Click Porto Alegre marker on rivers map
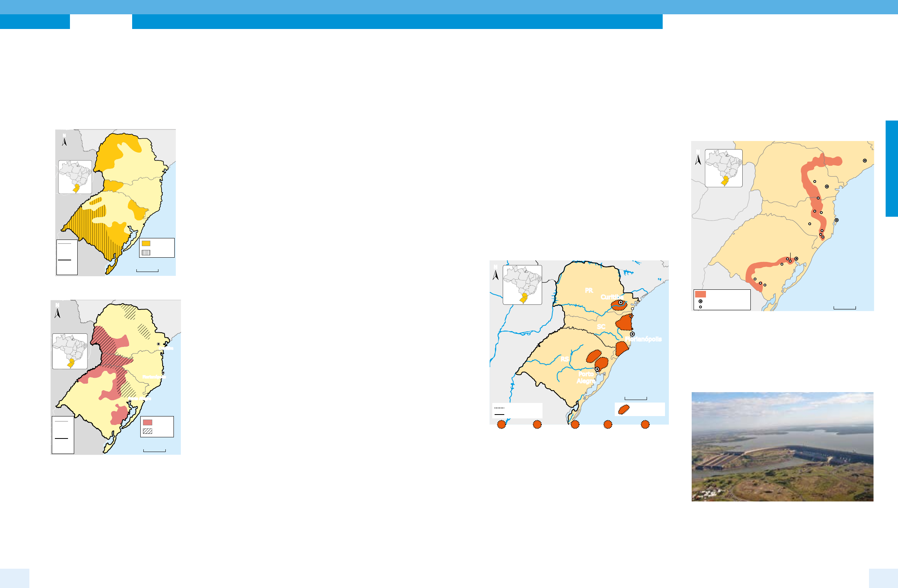The width and height of the screenshot is (898, 588). (x=597, y=369)
